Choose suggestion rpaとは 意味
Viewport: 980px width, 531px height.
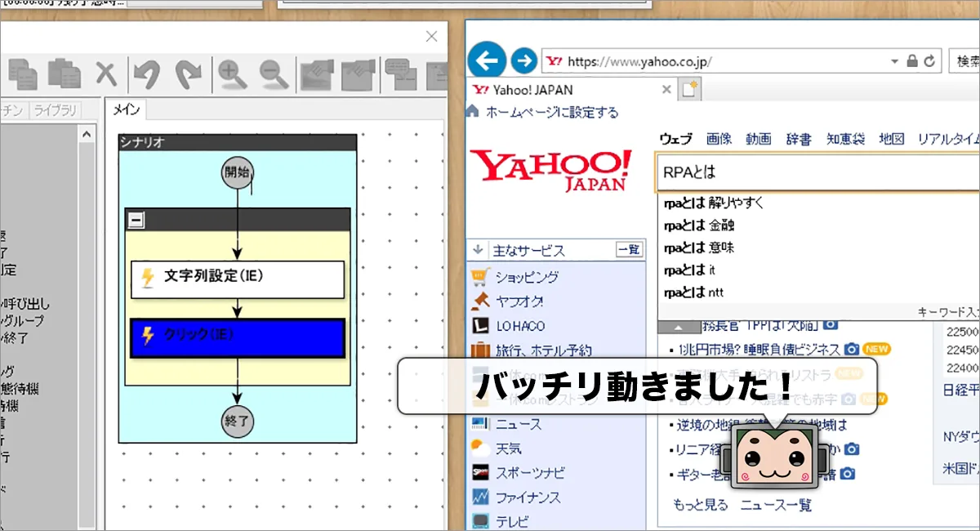(698, 248)
